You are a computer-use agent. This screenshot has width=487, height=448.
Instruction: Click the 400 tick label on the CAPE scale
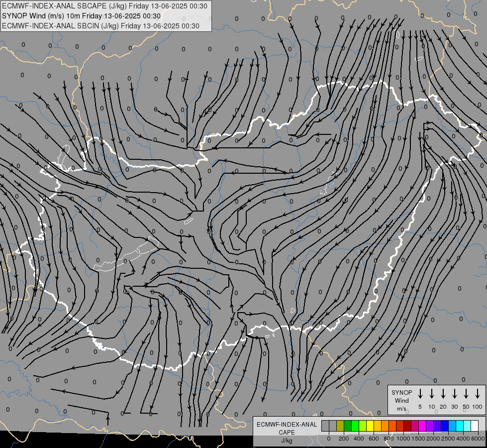click(x=359, y=439)
